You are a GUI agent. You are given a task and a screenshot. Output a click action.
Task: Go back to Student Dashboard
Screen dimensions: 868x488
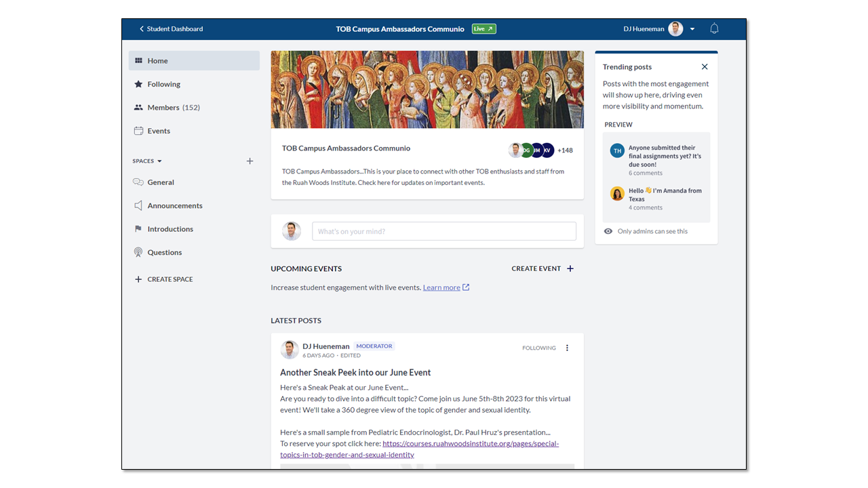[x=171, y=29]
